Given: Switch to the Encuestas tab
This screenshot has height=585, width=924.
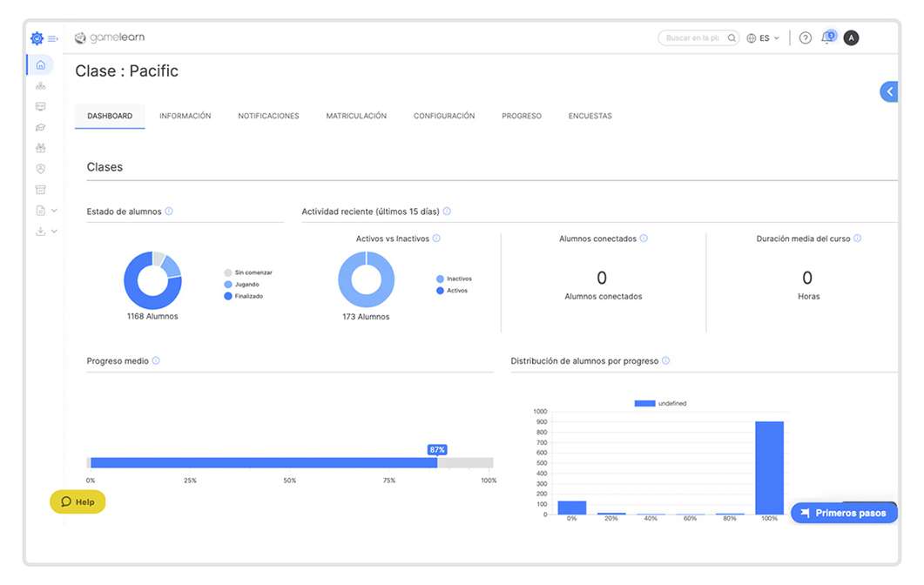Looking at the screenshot, I should click(590, 116).
